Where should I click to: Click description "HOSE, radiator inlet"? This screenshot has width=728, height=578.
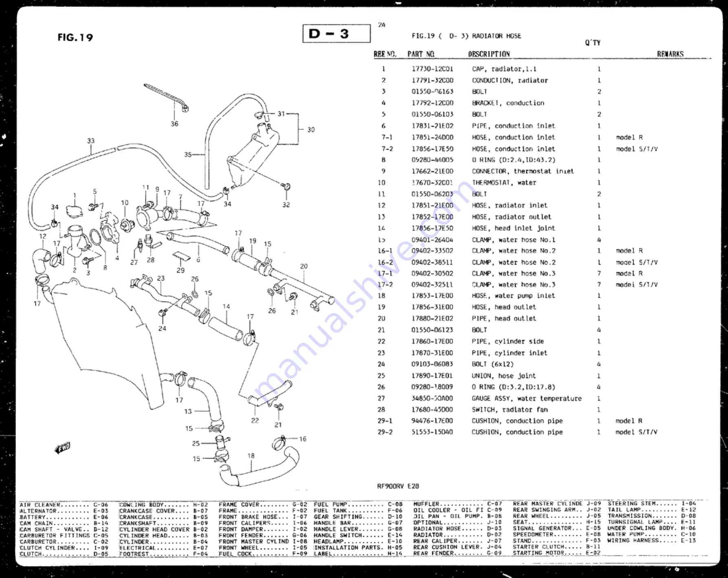coord(510,205)
